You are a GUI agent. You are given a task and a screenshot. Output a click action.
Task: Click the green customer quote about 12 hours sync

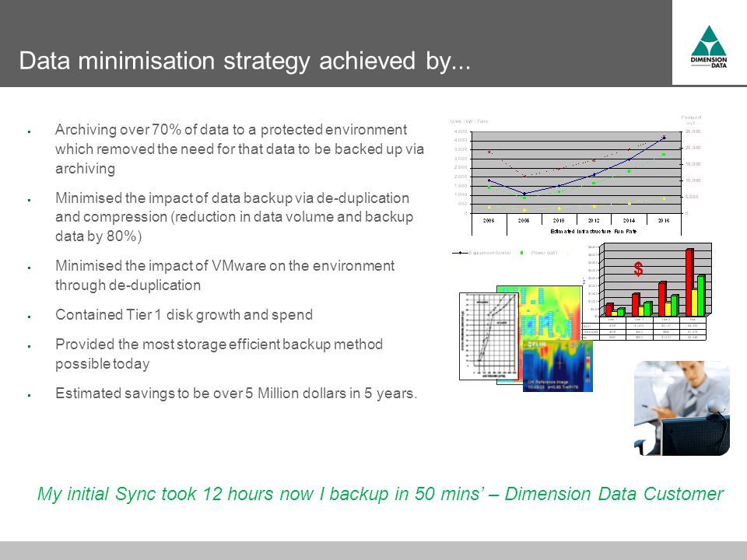coord(381,494)
